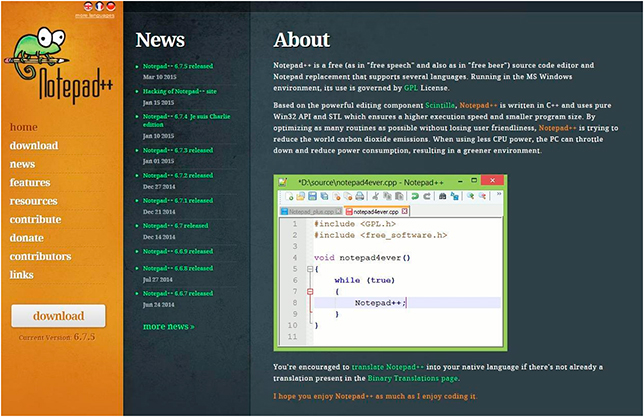The image size is (644, 417).
Task: Click the big download button
Action: tap(58, 316)
